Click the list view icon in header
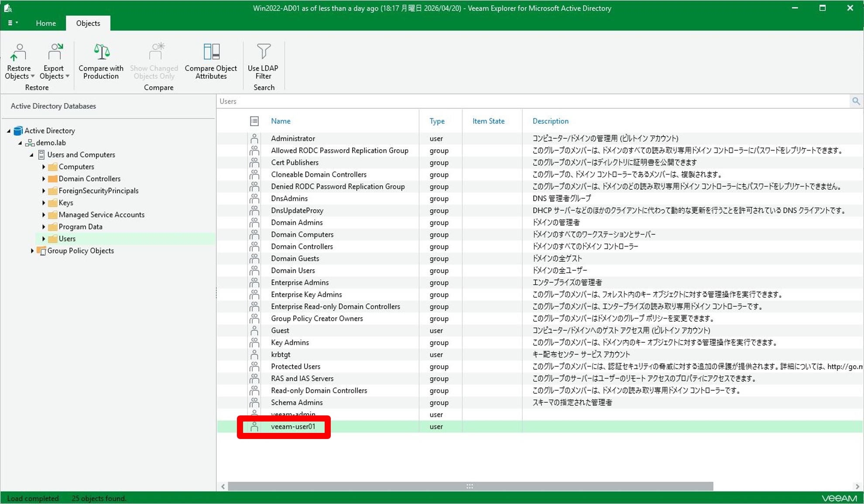864x504 pixels. [254, 121]
